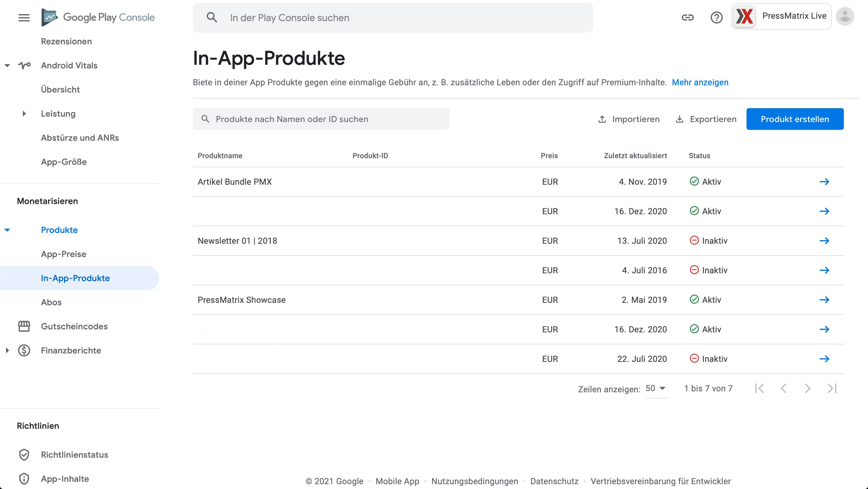
Task: Click the 4. Nov. 2019 date cell
Action: pyautogui.click(x=643, y=182)
